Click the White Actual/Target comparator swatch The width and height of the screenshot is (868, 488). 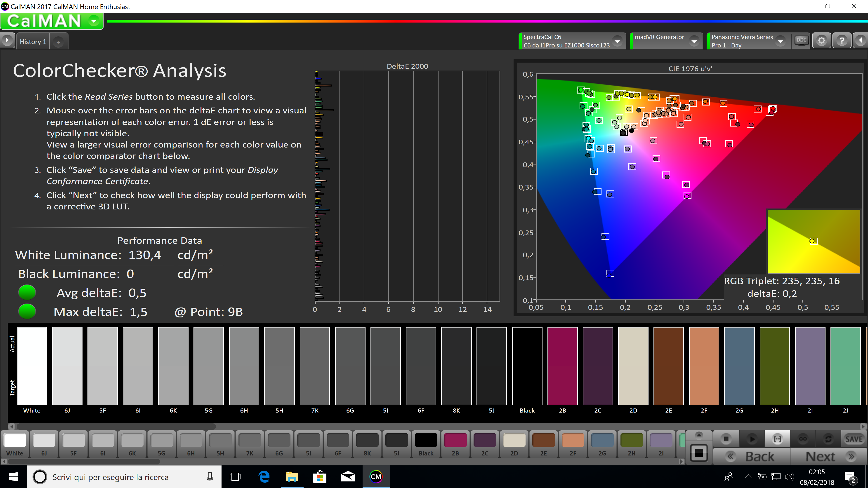pos(32,366)
